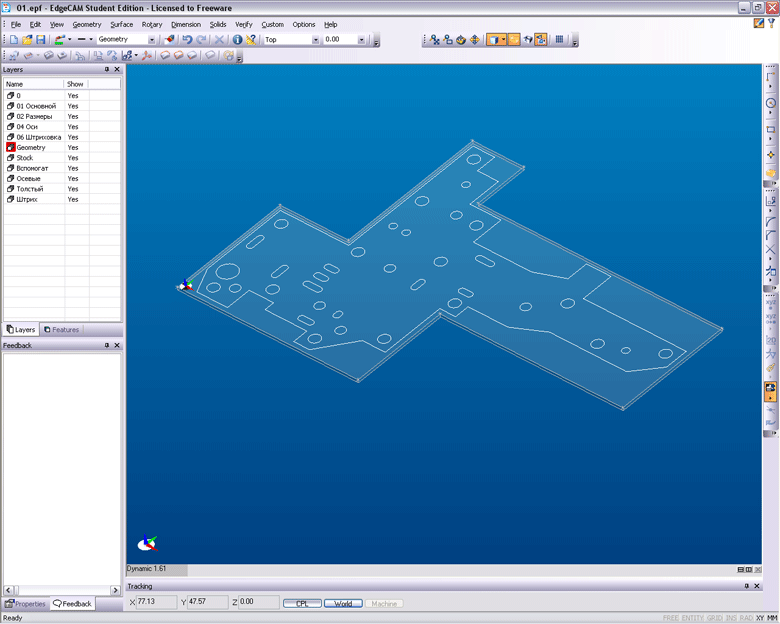Image resolution: width=780 pixels, height=624 pixels.
Task: Click the Zoom Window magnifier icon
Action: (448, 40)
